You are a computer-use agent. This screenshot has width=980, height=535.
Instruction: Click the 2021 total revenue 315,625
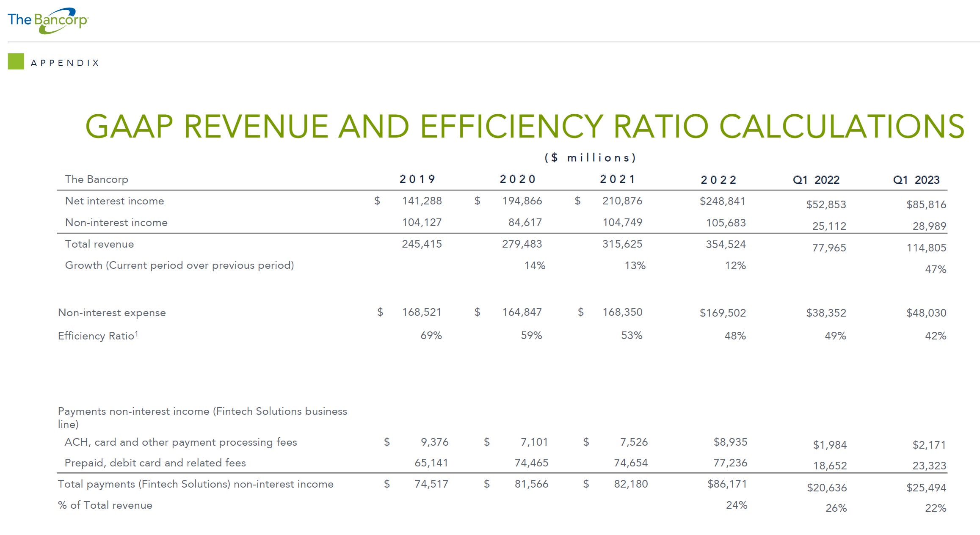coord(622,244)
